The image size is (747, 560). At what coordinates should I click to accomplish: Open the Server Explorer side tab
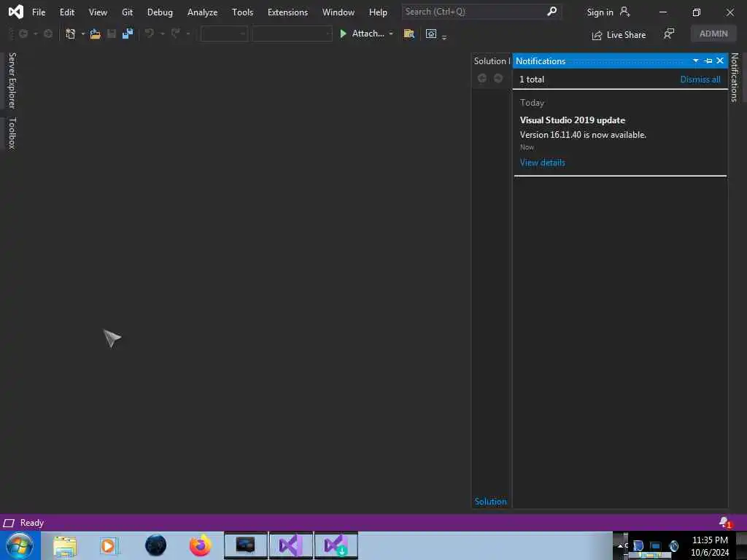12,80
